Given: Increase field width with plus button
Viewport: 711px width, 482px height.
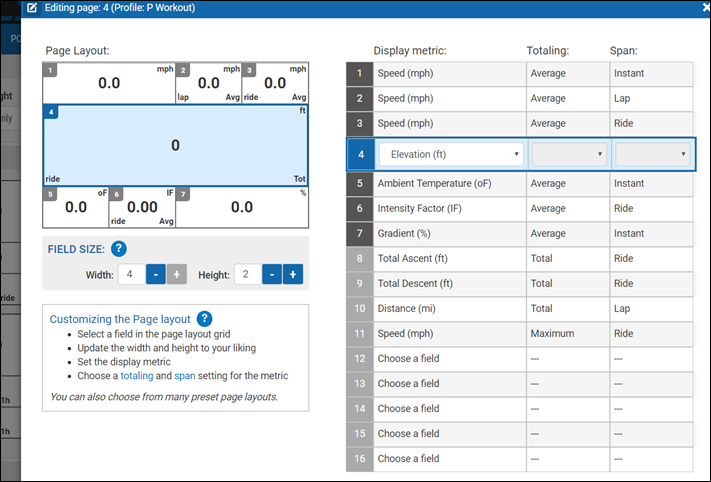Looking at the screenshot, I should click(x=176, y=274).
